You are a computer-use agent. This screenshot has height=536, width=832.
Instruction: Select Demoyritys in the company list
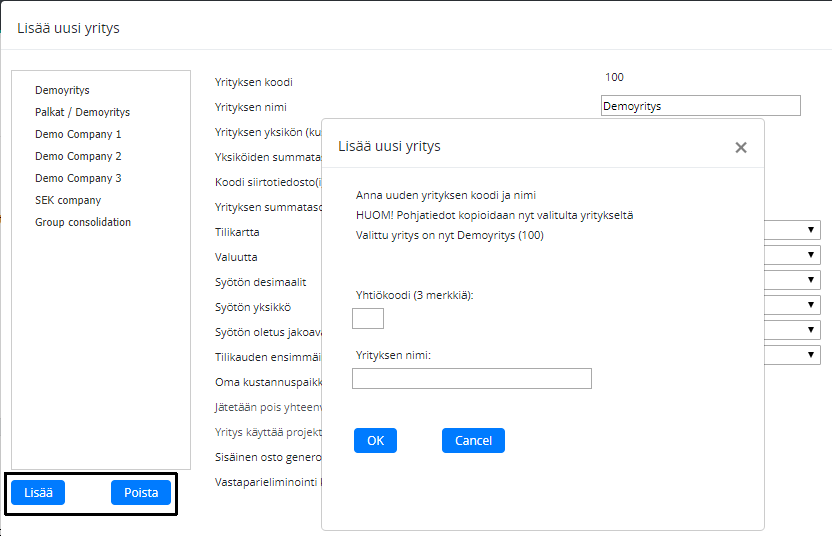(62, 90)
